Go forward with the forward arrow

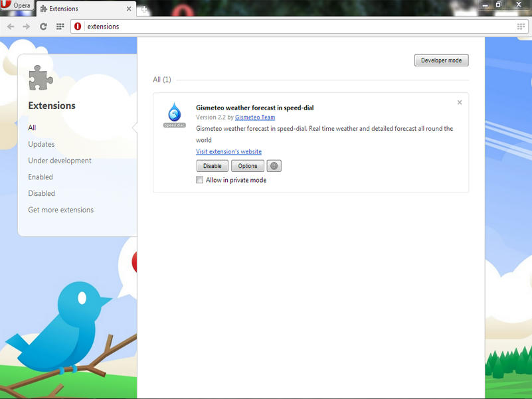point(27,27)
